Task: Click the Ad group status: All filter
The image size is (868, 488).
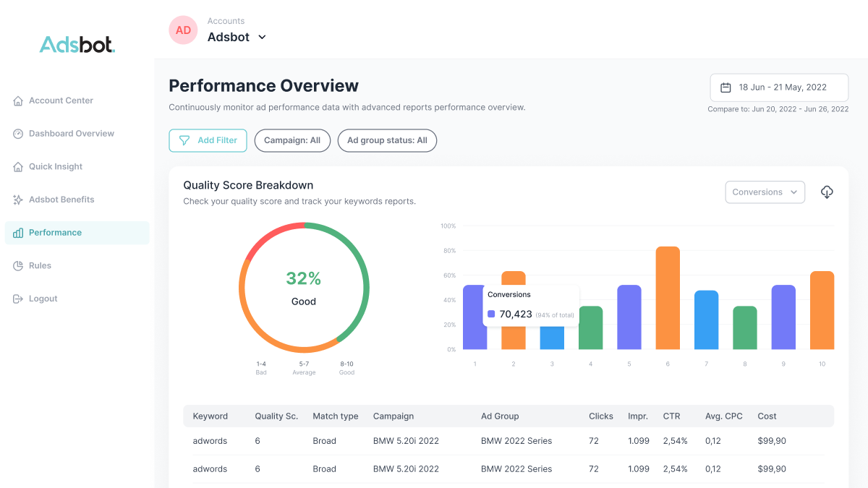Action: coord(387,140)
